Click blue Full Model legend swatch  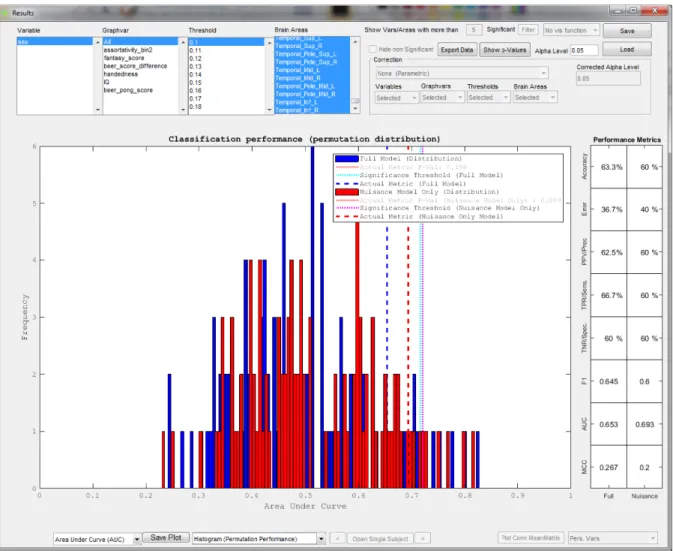click(347, 159)
